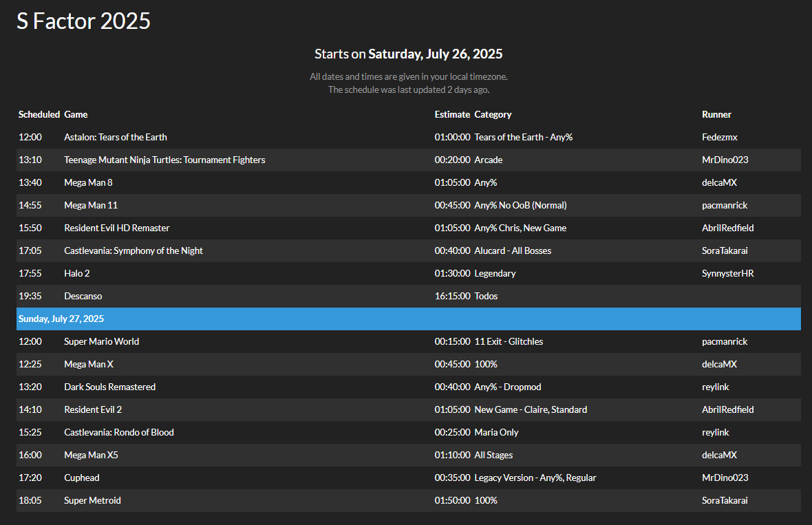Click AbrilRedfield on the Resident Evil HD row
This screenshot has width=812, height=525.
[727, 228]
